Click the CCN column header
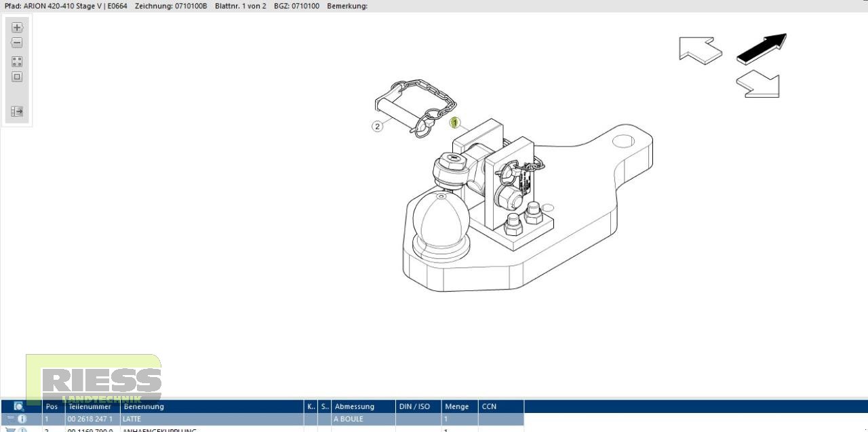 click(x=489, y=406)
